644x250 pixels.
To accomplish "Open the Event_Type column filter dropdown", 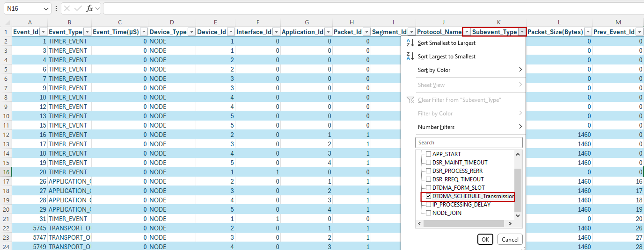I will (87, 32).
